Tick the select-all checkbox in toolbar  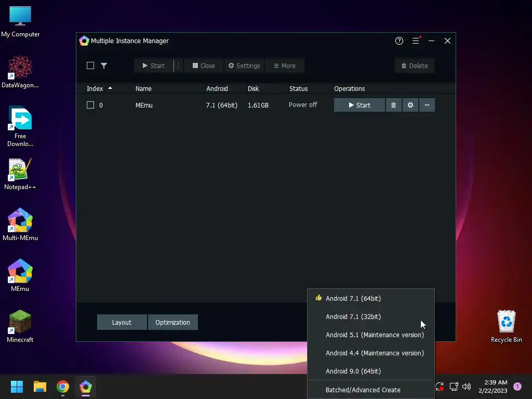click(90, 65)
